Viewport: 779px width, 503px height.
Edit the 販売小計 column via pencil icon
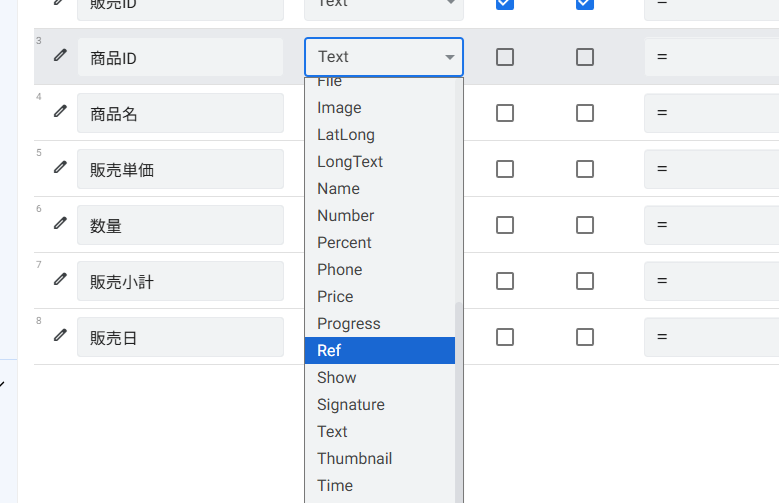click(x=60, y=280)
